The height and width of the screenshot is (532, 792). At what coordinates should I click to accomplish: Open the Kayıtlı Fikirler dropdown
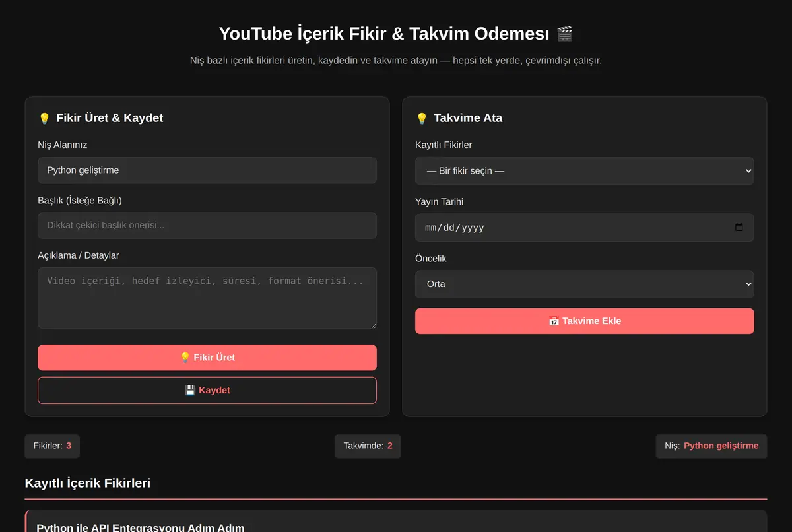point(585,171)
